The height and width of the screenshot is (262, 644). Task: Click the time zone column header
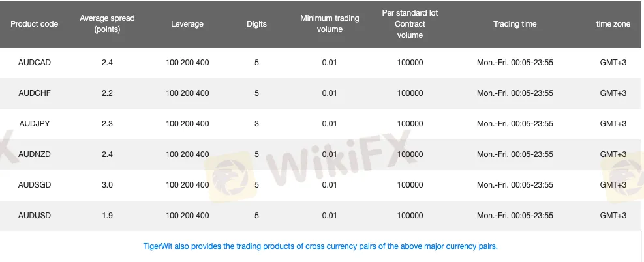(613, 24)
